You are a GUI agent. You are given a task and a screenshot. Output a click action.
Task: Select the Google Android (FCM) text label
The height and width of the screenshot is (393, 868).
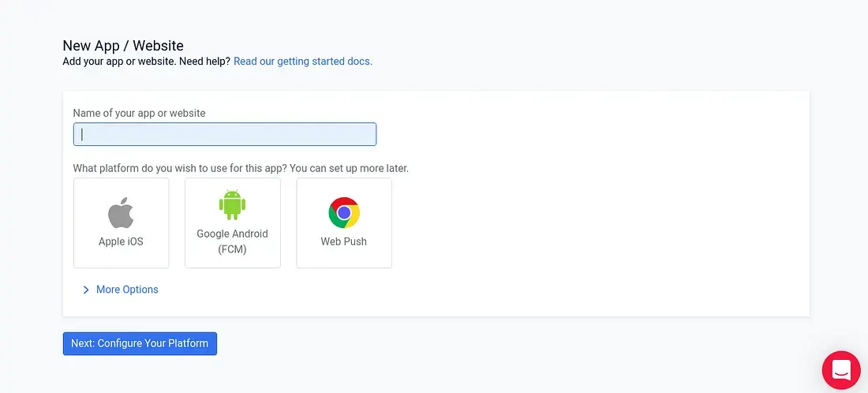232,241
